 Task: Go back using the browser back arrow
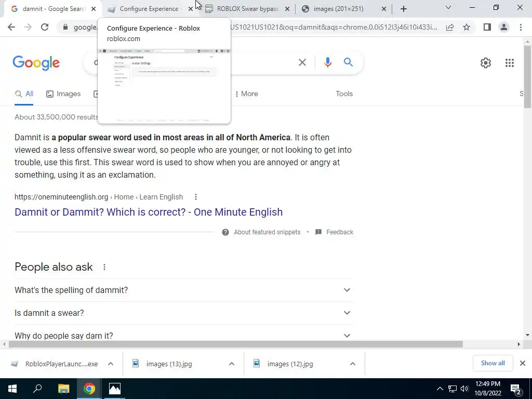point(11,27)
